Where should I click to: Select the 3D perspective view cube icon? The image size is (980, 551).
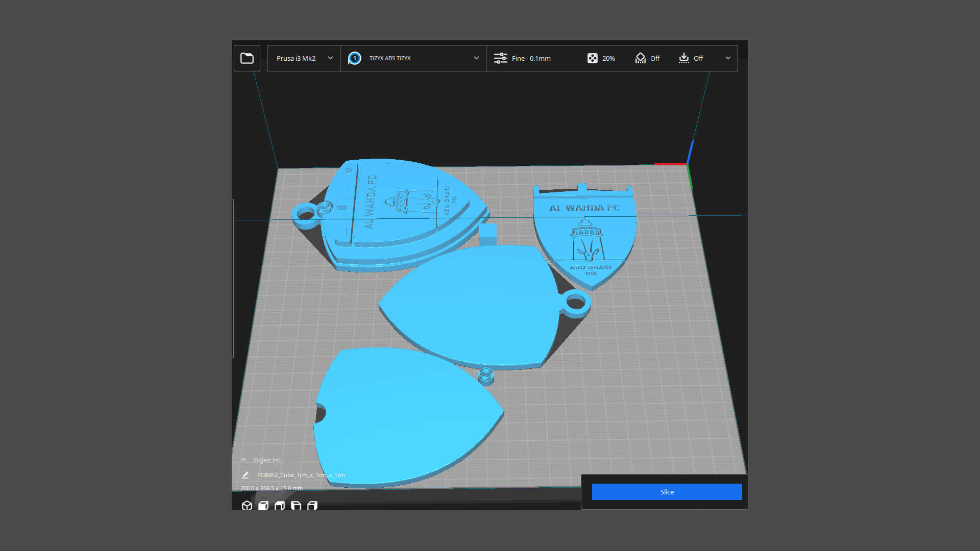tap(247, 506)
